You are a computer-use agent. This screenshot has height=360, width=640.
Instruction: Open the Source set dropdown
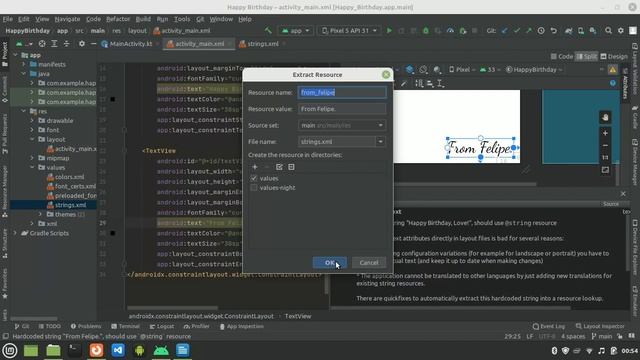[342, 125]
